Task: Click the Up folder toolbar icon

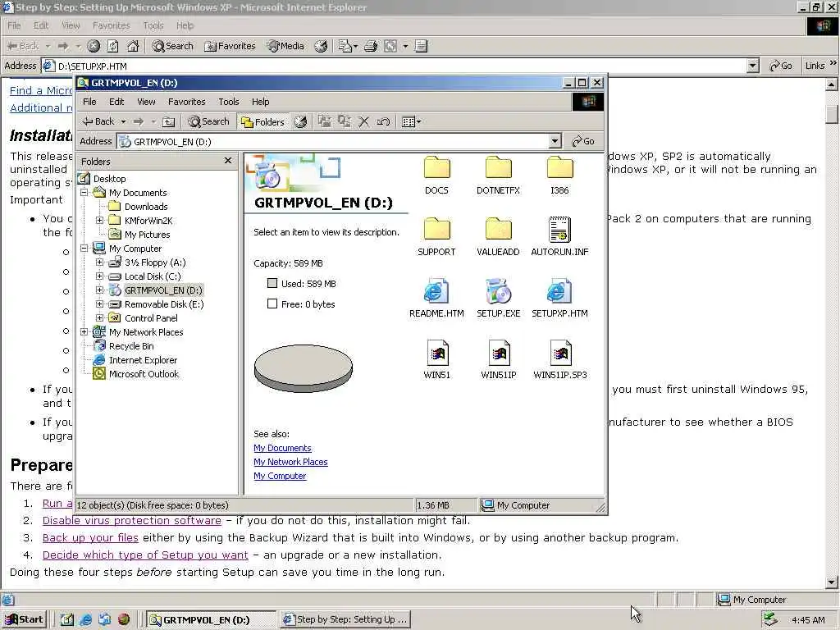Action: (x=168, y=121)
